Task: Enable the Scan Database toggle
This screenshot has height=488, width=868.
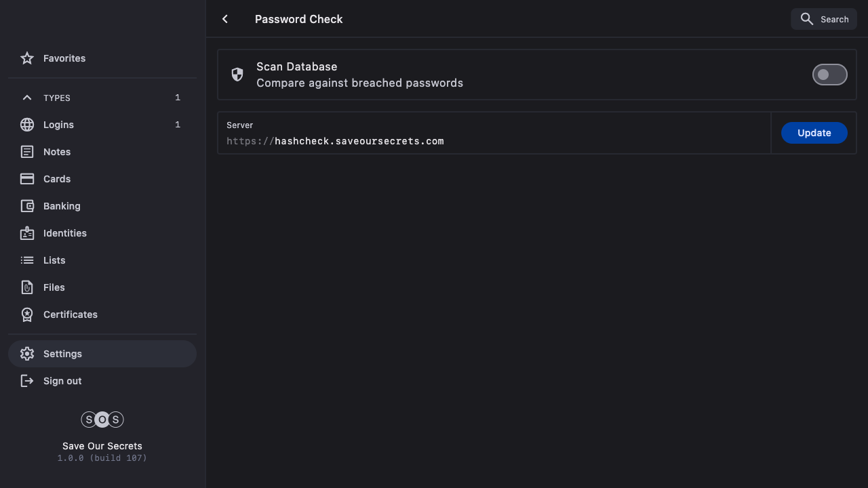Action: pyautogui.click(x=829, y=75)
